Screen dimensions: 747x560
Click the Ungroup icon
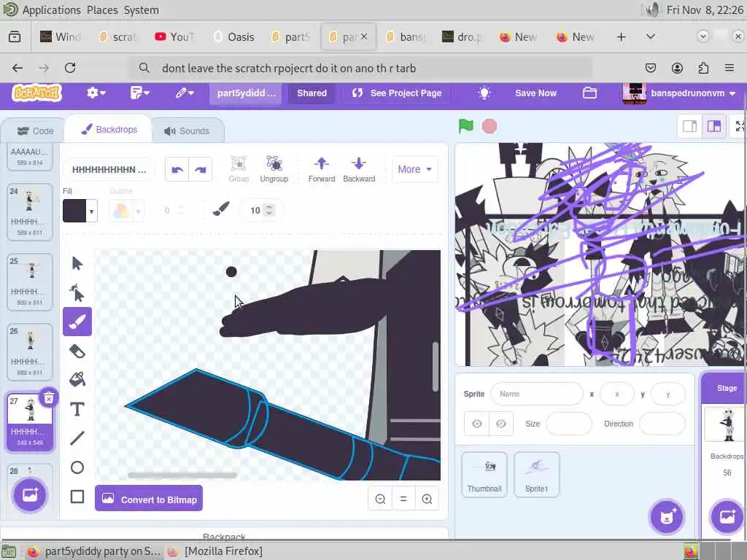point(274,169)
